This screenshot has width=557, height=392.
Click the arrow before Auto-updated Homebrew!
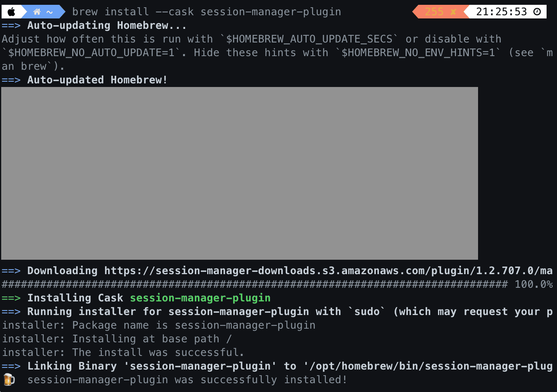pos(11,80)
